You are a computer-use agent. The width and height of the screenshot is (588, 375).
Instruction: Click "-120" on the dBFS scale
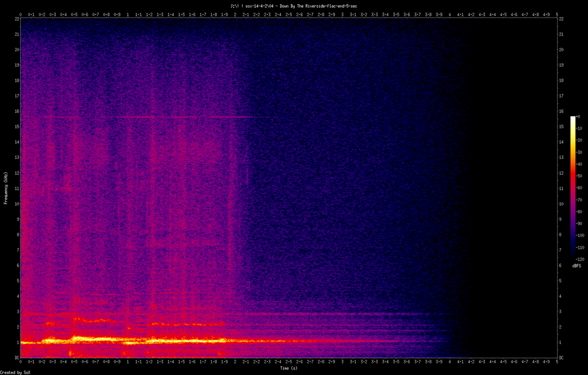(580, 259)
